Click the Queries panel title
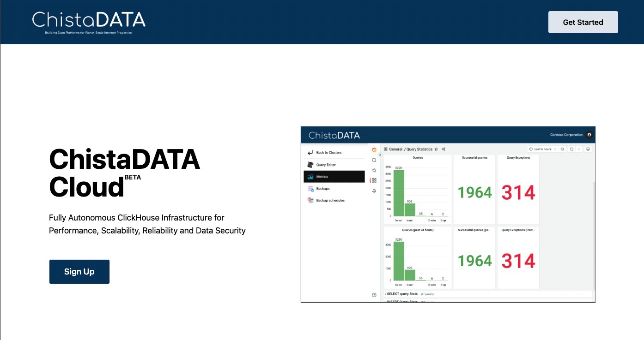This screenshot has height=340, width=644. (418, 158)
